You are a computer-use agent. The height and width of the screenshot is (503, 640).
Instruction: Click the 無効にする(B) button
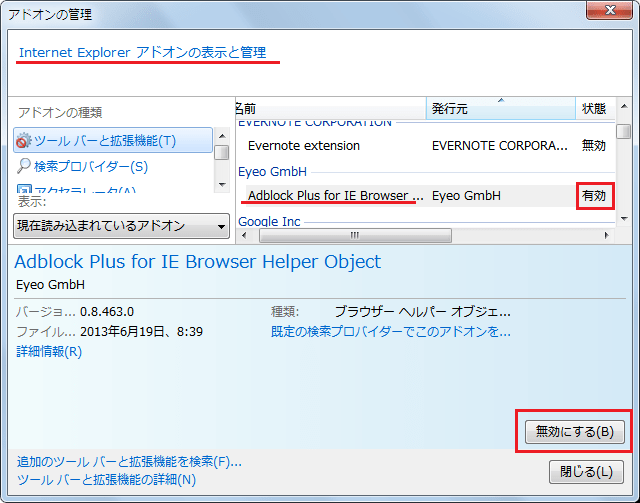(574, 432)
